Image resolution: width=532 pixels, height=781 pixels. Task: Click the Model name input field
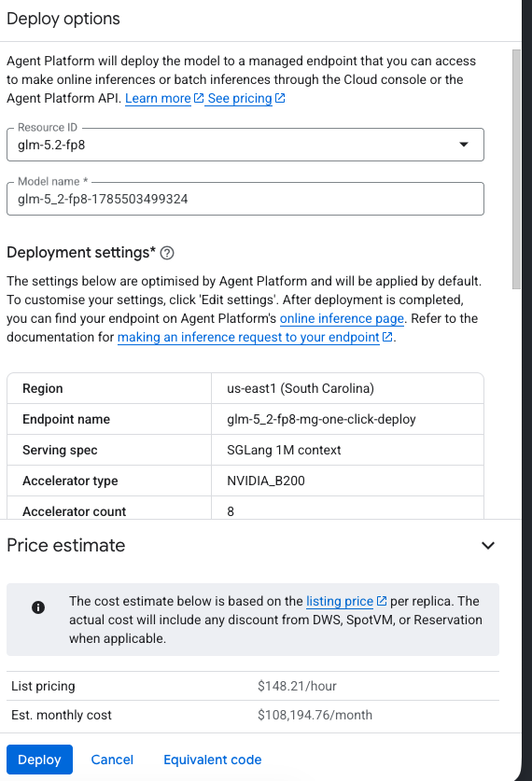(x=245, y=199)
